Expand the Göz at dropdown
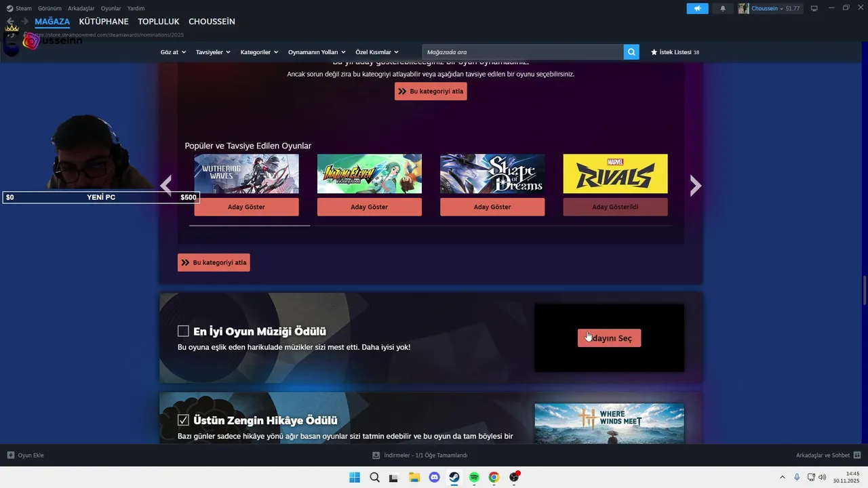 (x=173, y=52)
